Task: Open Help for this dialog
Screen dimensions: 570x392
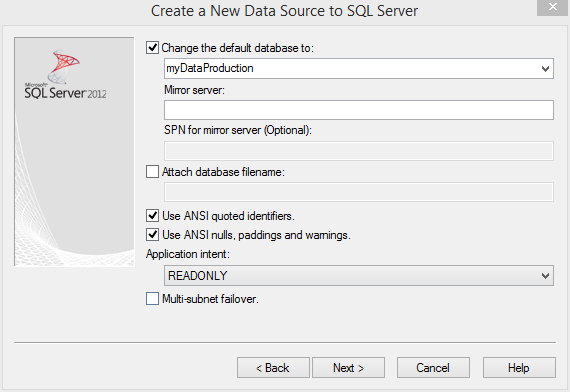Action: click(519, 368)
